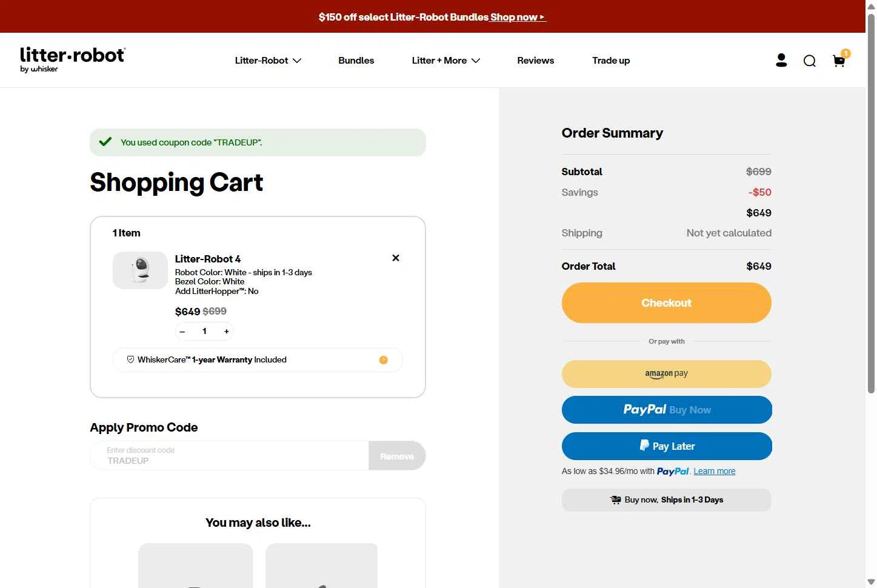This screenshot has height=588, width=877.
Task: Remove the TRADEUP promo code
Action: pos(397,456)
